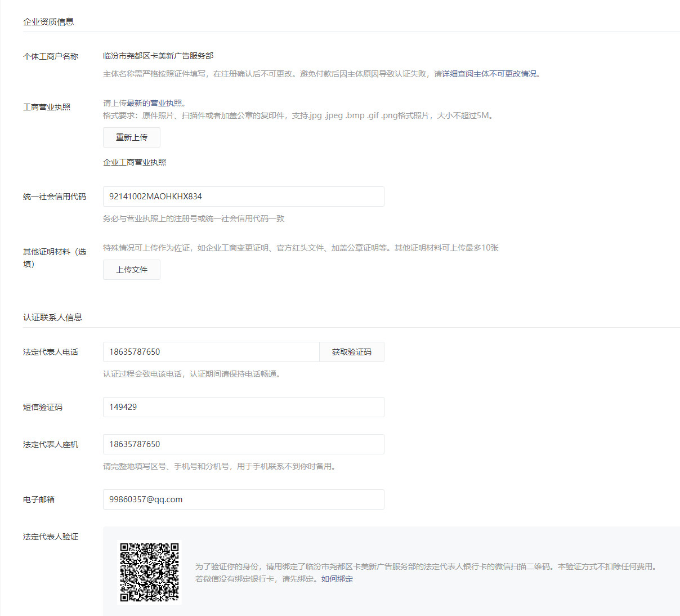Click 获取验证码 to get the SMS code
The image size is (680, 616).
tap(352, 352)
